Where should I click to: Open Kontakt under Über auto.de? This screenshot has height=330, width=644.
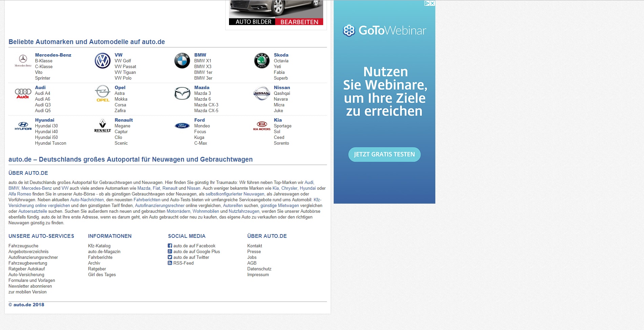(x=255, y=246)
